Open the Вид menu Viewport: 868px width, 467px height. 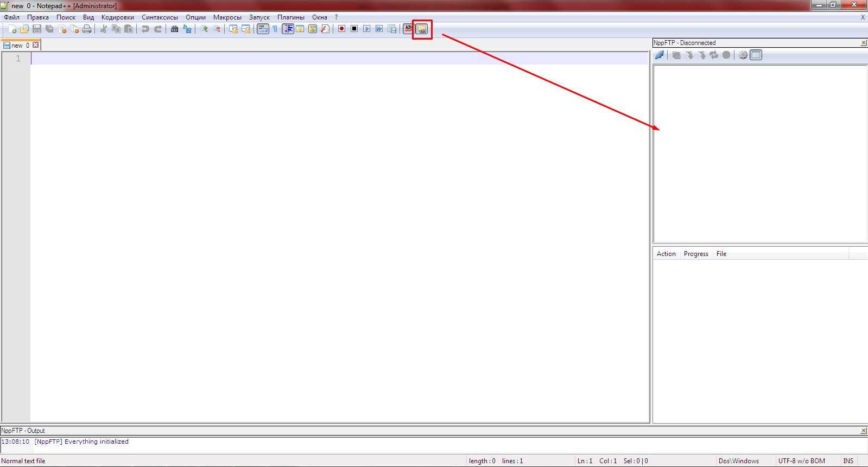88,17
